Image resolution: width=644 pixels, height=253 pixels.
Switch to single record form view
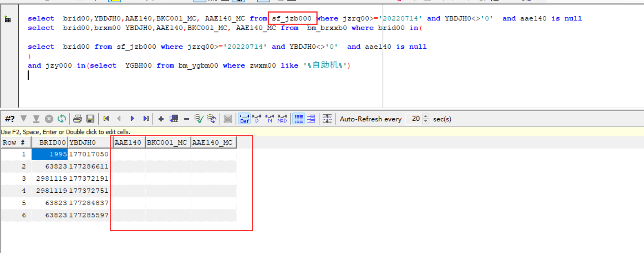311,119
